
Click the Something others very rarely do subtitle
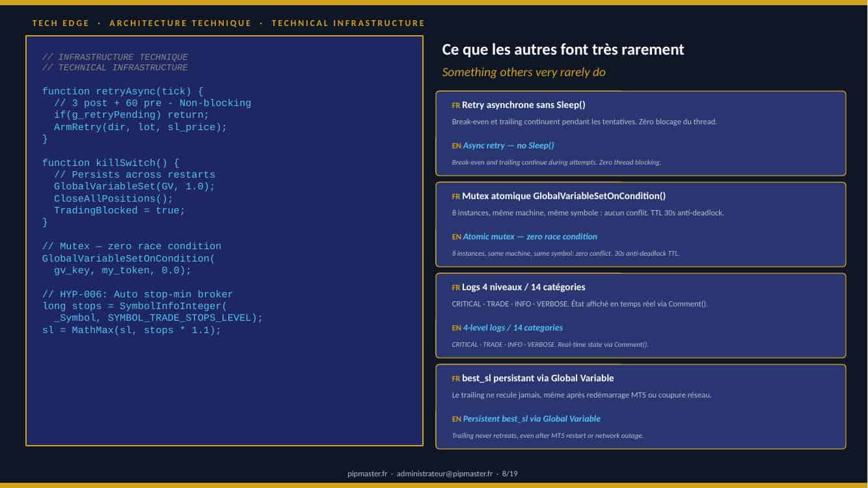[x=524, y=72]
